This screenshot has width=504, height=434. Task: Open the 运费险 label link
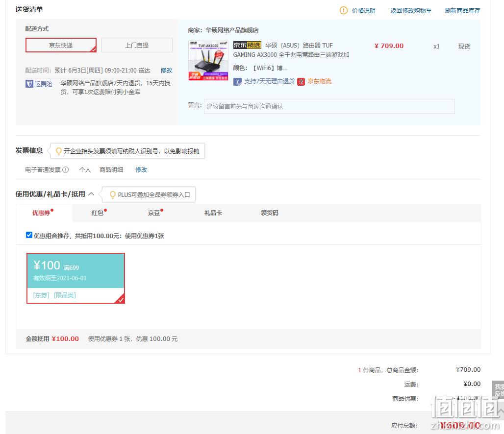point(43,84)
